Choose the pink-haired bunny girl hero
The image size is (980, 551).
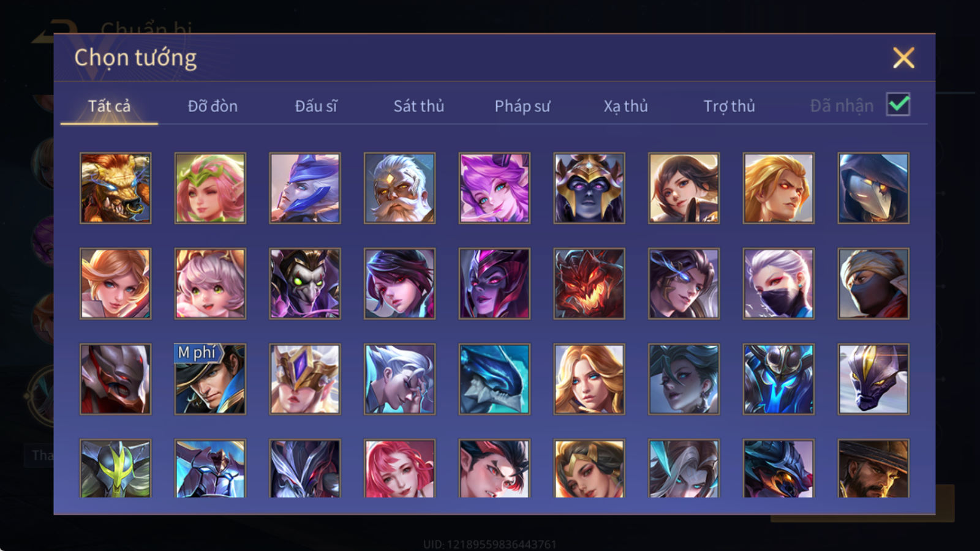coord(494,188)
